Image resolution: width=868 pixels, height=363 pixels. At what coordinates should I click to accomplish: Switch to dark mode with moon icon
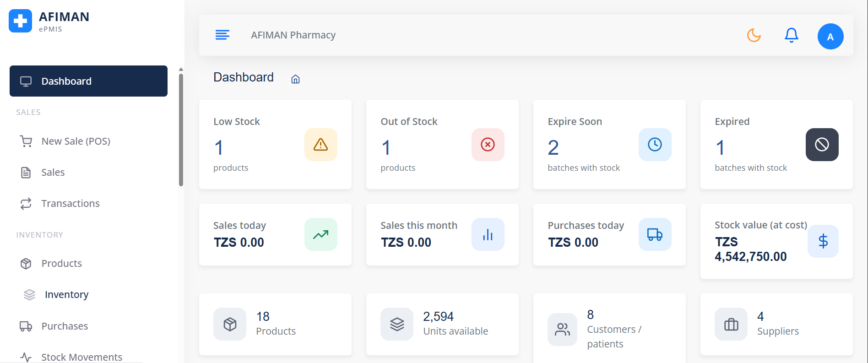[754, 35]
